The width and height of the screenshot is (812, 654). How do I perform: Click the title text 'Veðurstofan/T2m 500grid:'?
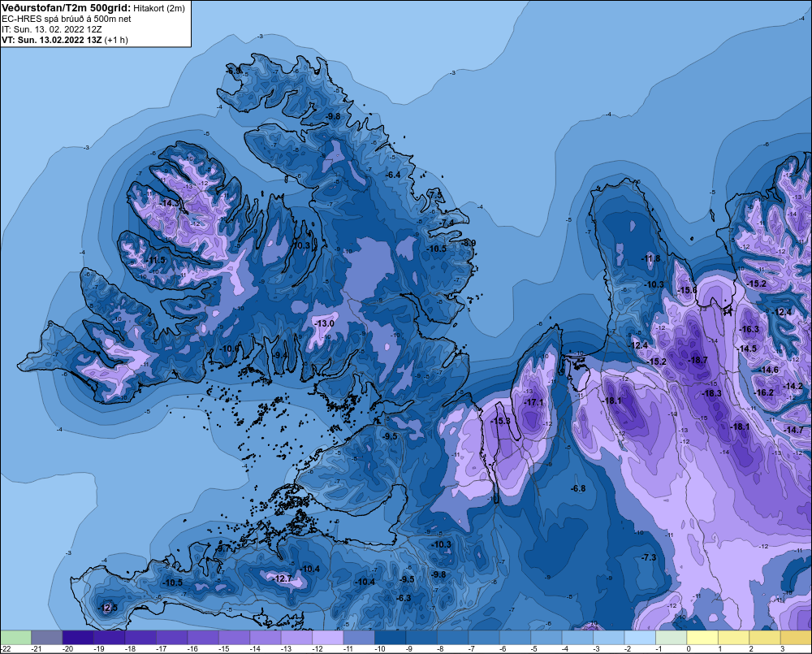[x=67, y=8]
